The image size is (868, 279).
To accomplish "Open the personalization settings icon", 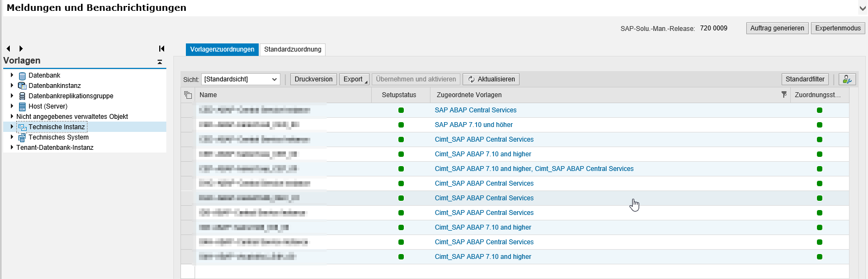I will [x=847, y=79].
